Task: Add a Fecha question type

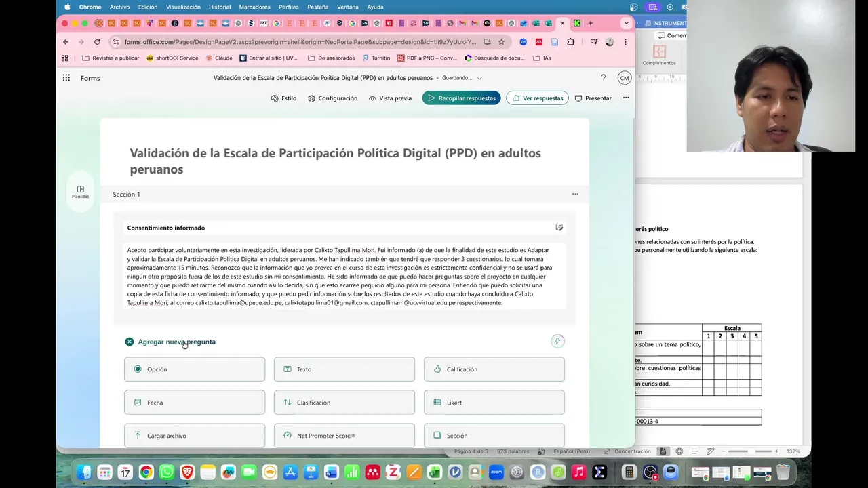Action: click(195, 403)
